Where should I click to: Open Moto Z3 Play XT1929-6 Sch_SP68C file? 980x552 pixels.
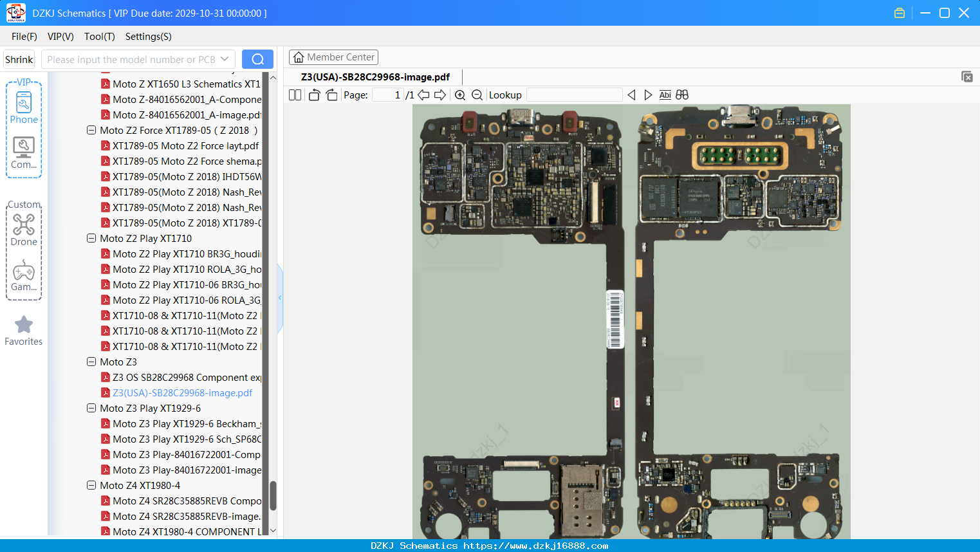[x=187, y=439]
